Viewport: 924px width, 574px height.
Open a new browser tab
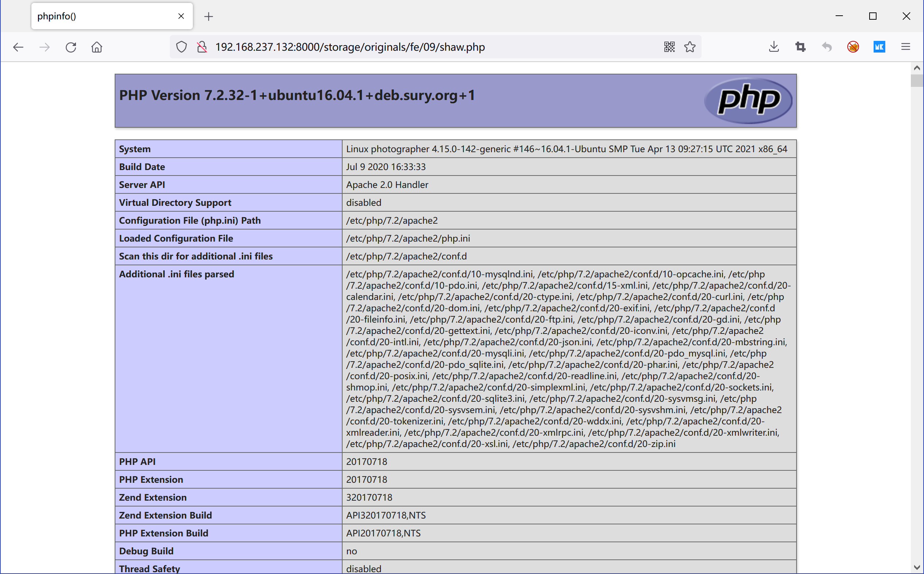point(209,16)
